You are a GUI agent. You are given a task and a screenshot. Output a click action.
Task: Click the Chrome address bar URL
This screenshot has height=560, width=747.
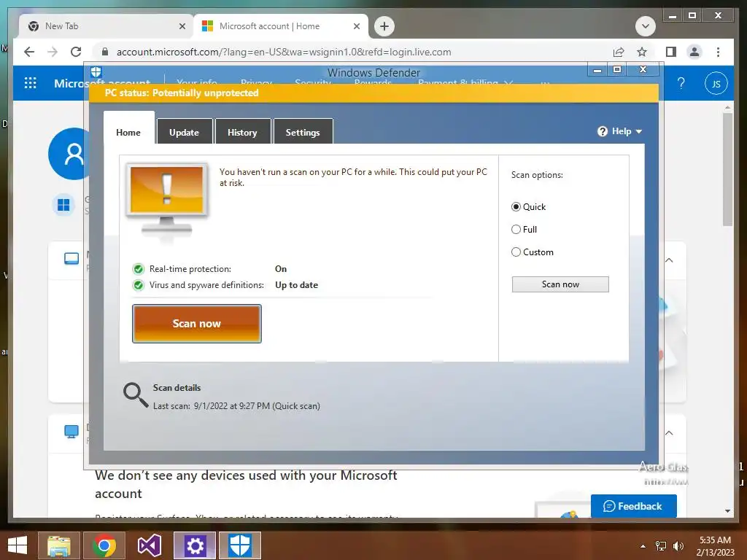click(284, 52)
